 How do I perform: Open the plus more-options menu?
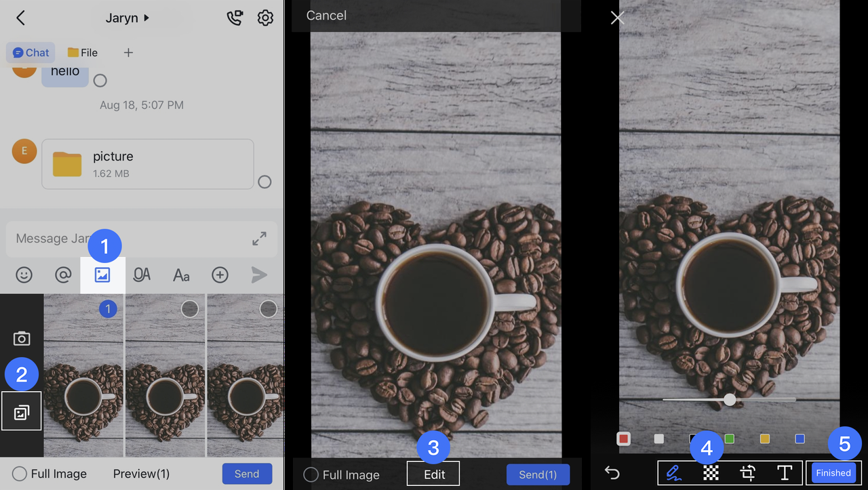220,274
